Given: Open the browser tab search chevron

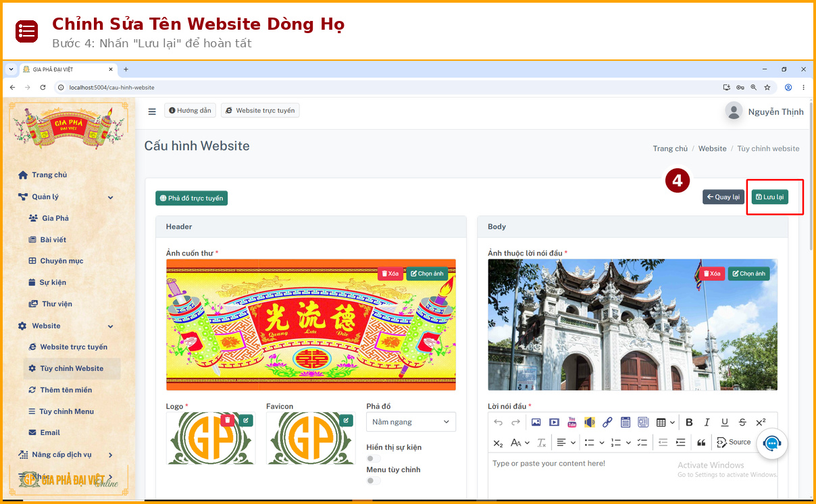Looking at the screenshot, I should 11,69.
